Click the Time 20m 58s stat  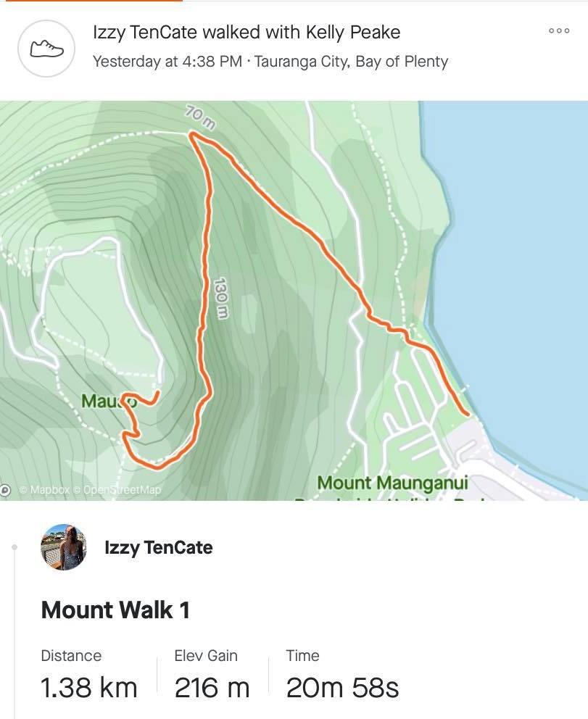tap(342, 674)
